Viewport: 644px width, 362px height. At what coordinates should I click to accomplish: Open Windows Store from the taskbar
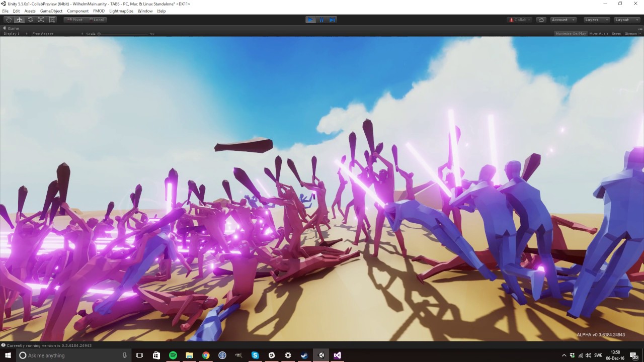(x=156, y=355)
